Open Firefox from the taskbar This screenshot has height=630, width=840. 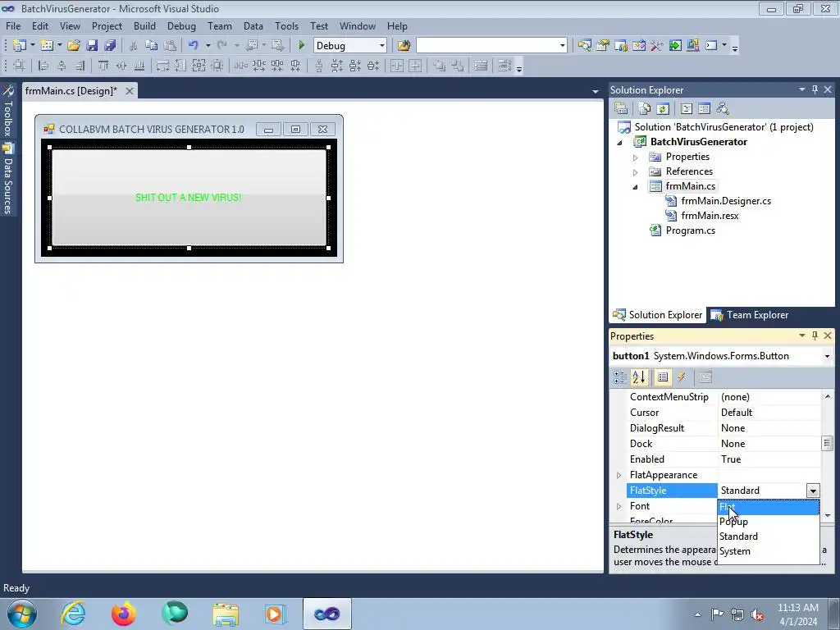(123, 614)
